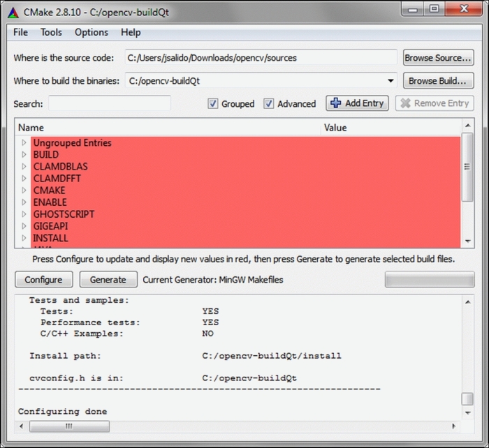This screenshot has width=489, height=448.
Task: Click the Search input field
Action: point(110,103)
